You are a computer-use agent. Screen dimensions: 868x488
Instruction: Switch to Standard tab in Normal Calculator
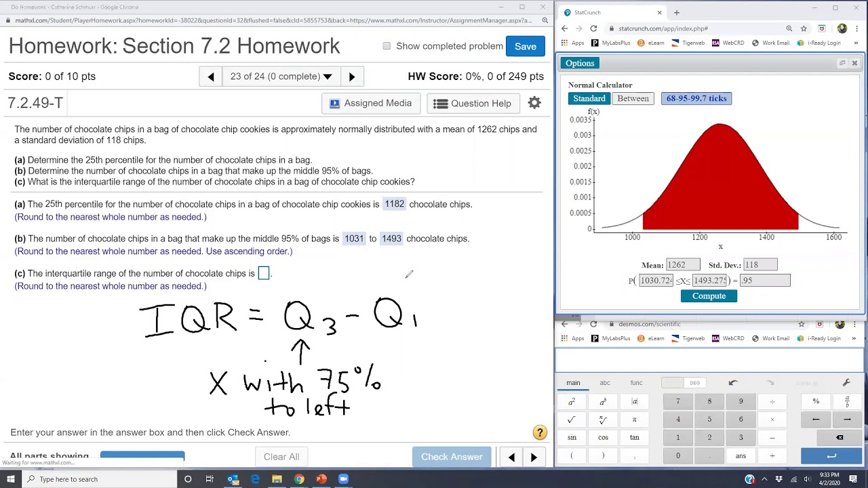point(589,98)
